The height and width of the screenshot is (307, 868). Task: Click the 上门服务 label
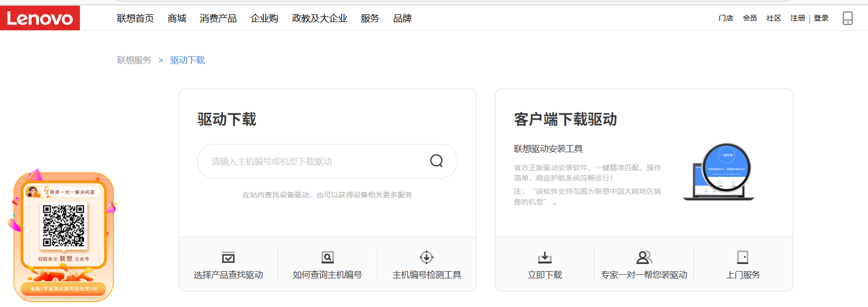tap(743, 275)
